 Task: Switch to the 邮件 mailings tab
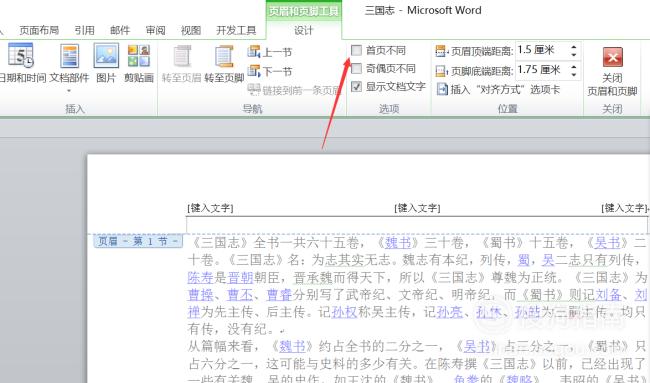pos(120,30)
